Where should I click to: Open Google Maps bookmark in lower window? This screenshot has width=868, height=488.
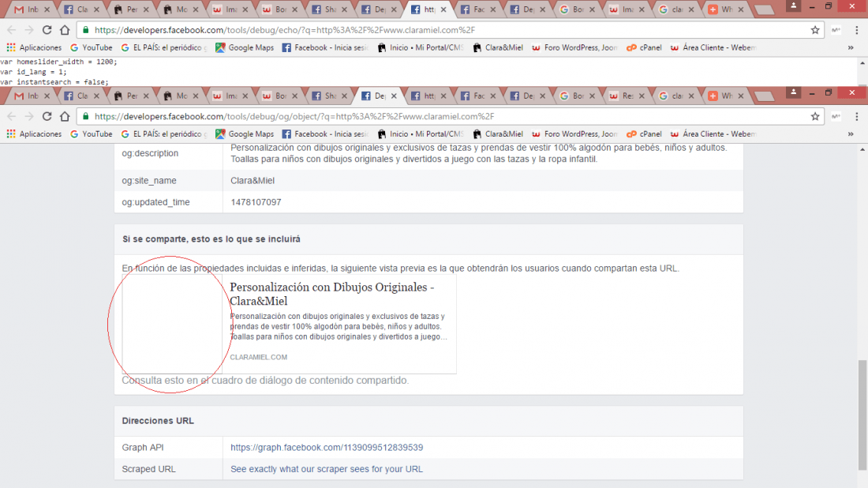pyautogui.click(x=245, y=134)
